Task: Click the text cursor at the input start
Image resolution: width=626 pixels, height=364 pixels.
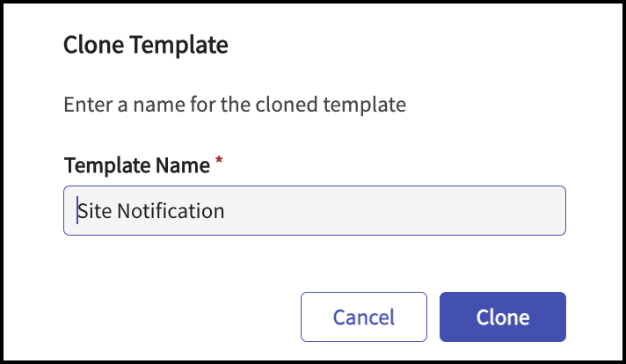Action: [x=76, y=210]
